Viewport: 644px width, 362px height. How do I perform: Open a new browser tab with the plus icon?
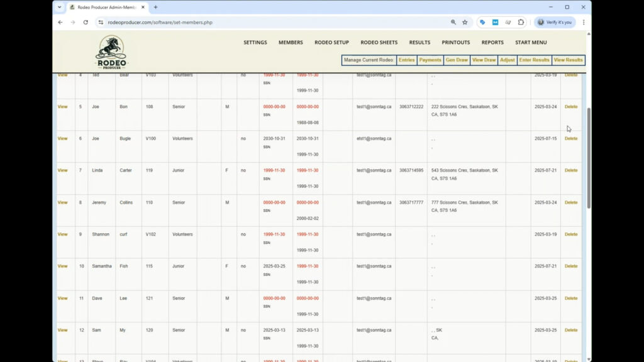[x=155, y=7]
